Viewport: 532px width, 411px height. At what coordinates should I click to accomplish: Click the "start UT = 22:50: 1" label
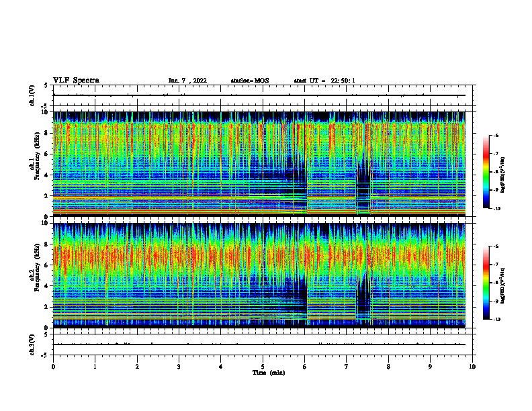coord(324,81)
